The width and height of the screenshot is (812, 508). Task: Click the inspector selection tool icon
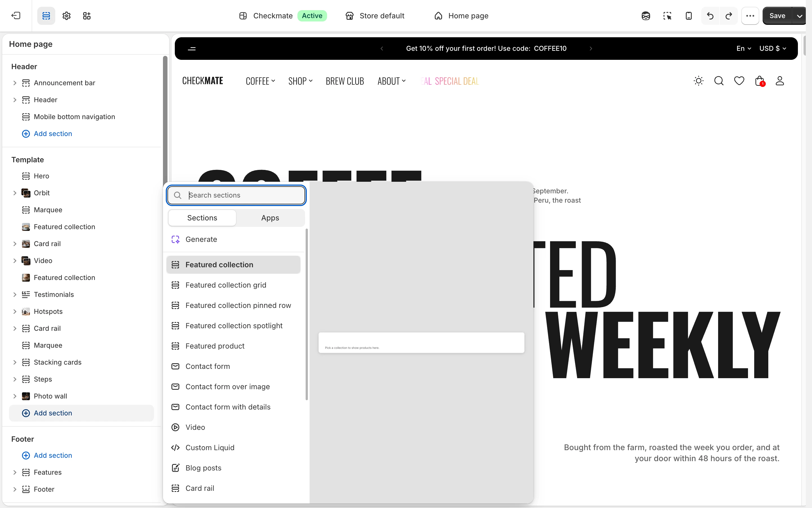pyautogui.click(x=667, y=16)
